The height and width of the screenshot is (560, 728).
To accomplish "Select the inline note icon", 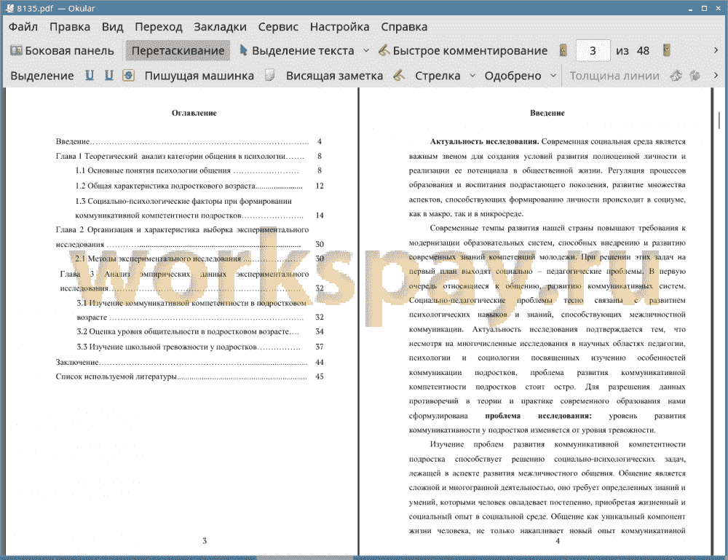I will pyautogui.click(x=270, y=75).
